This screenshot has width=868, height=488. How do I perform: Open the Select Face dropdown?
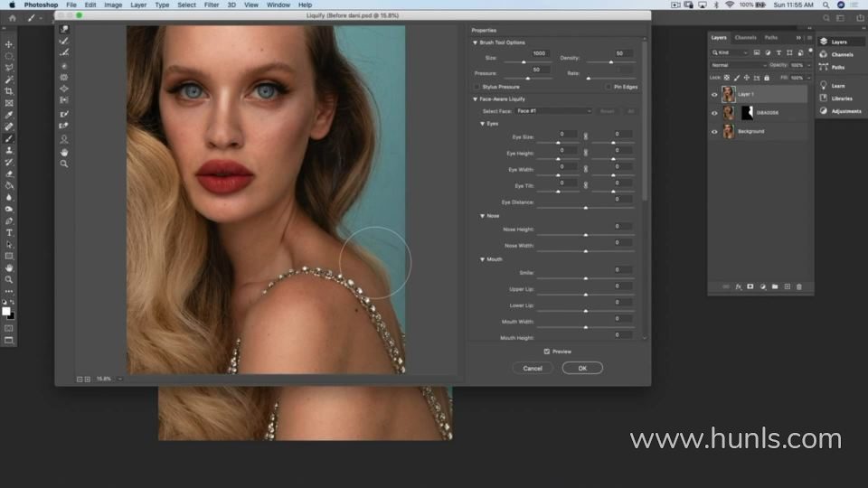(553, 110)
